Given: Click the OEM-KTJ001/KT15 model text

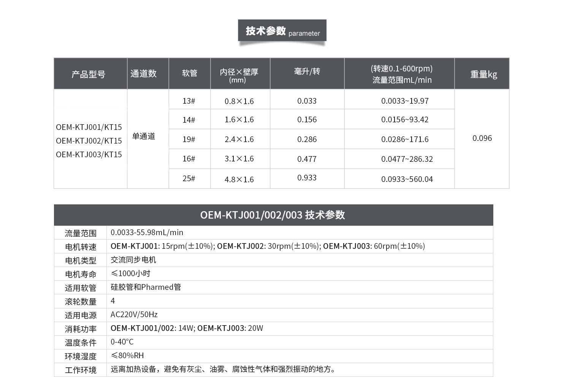Looking at the screenshot, I should (89, 127).
